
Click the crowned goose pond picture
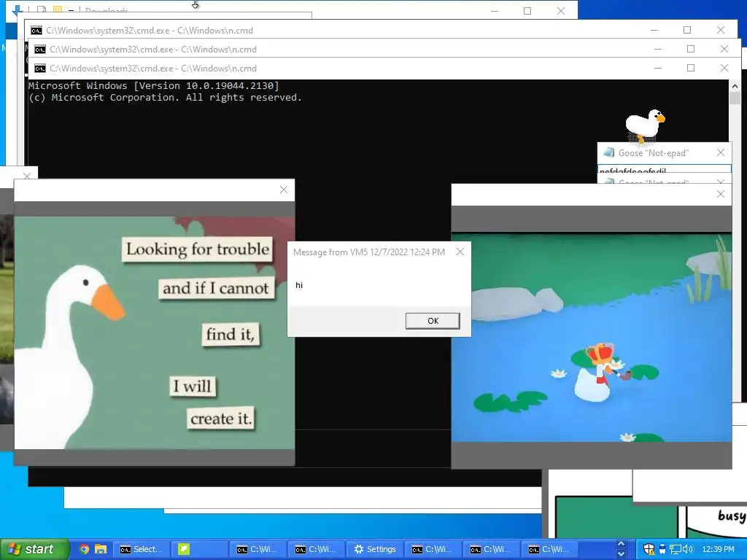point(592,337)
